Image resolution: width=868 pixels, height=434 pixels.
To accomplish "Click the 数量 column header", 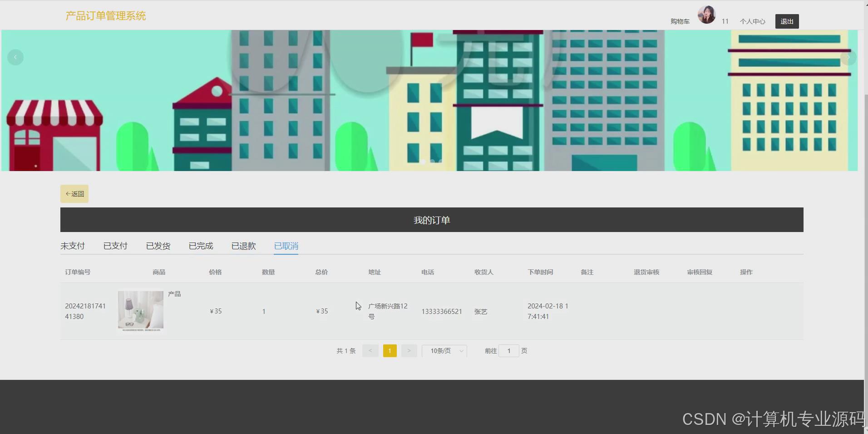I will click(268, 272).
